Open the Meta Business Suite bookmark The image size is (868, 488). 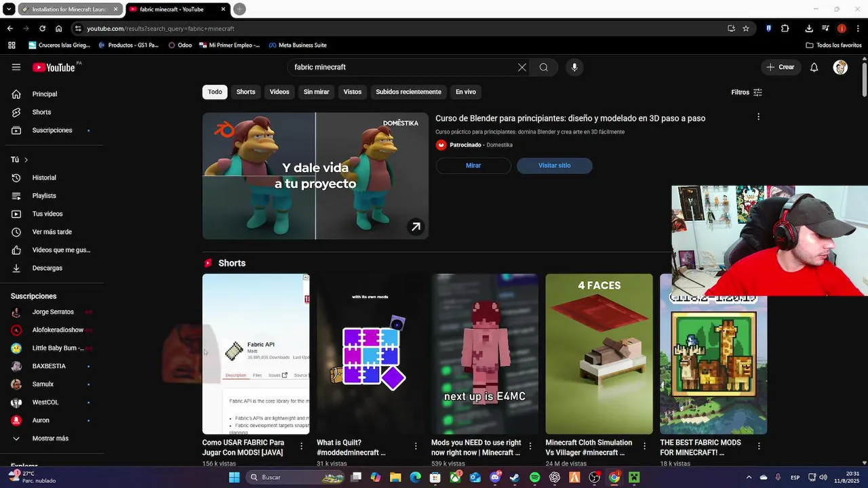298,45
